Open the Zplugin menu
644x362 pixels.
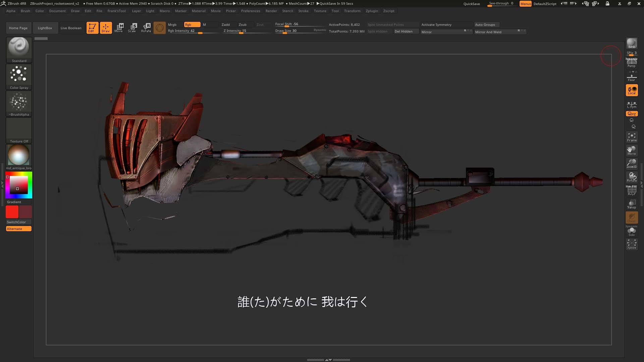pos(372,11)
